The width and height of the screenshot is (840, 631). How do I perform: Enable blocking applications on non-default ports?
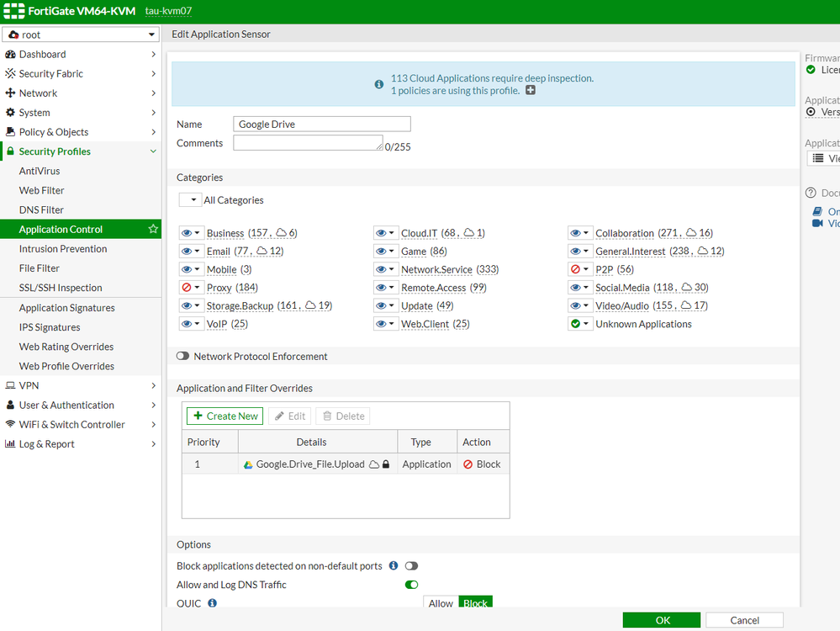click(x=411, y=565)
